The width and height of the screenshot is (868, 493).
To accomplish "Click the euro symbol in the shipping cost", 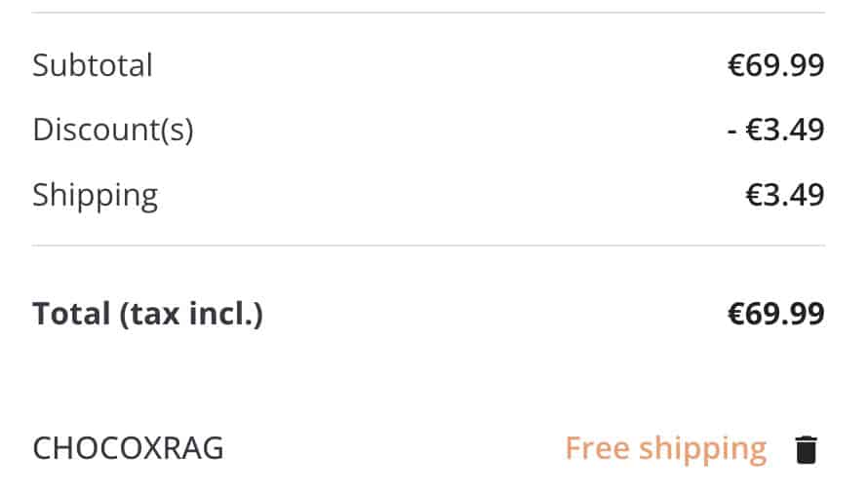I will point(755,195).
